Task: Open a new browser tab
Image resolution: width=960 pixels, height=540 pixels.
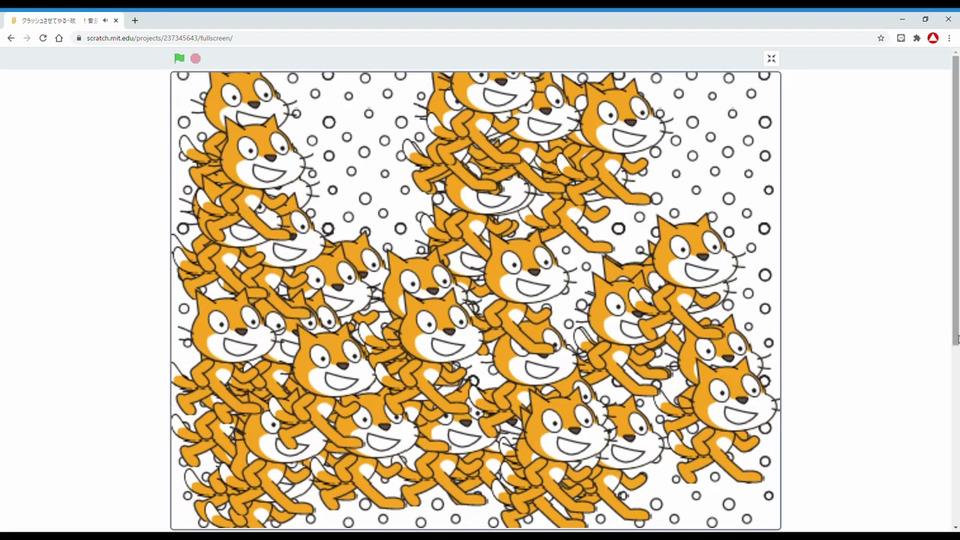Action: click(135, 20)
